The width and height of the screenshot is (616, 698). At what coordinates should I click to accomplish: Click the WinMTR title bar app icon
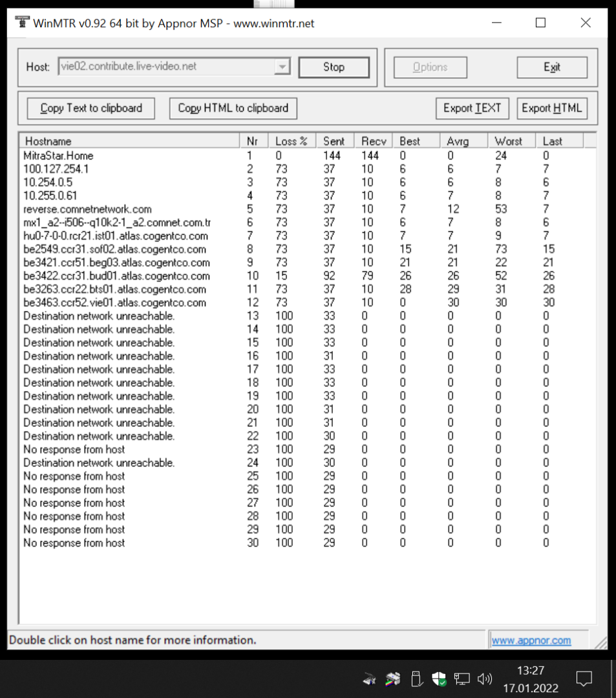click(x=22, y=22)
